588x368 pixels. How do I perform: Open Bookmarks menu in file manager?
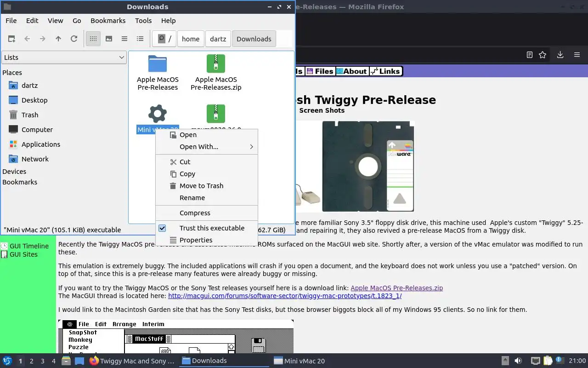[108, 21]
